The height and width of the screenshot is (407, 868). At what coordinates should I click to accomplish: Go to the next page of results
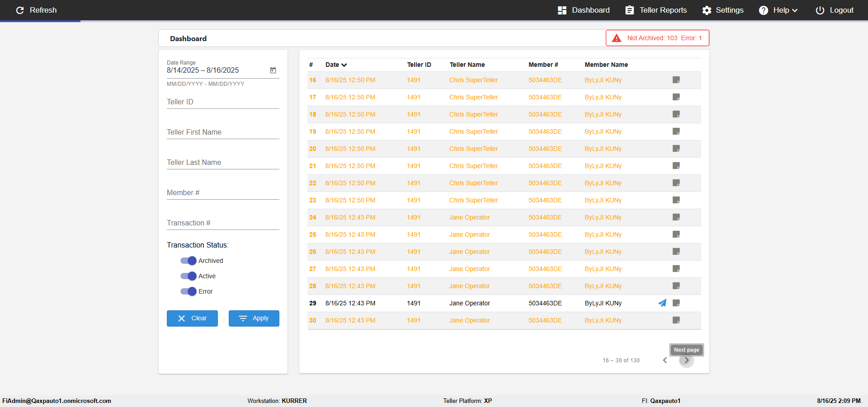(686, 360)
